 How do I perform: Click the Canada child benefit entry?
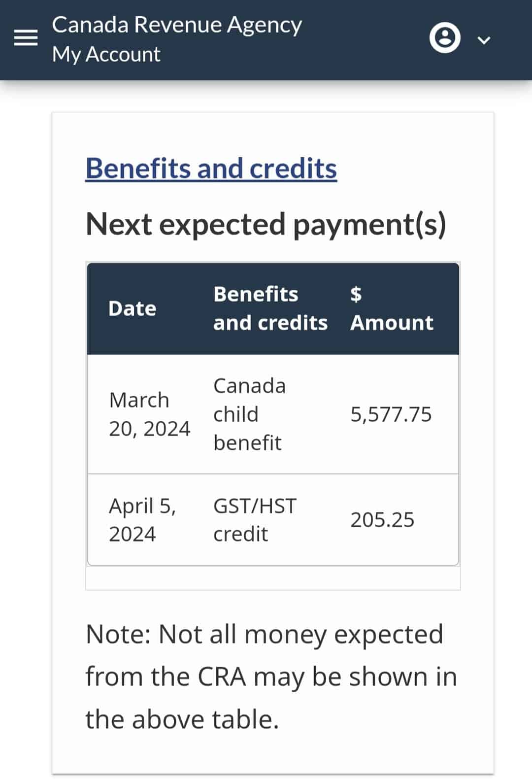coord(249,414)
